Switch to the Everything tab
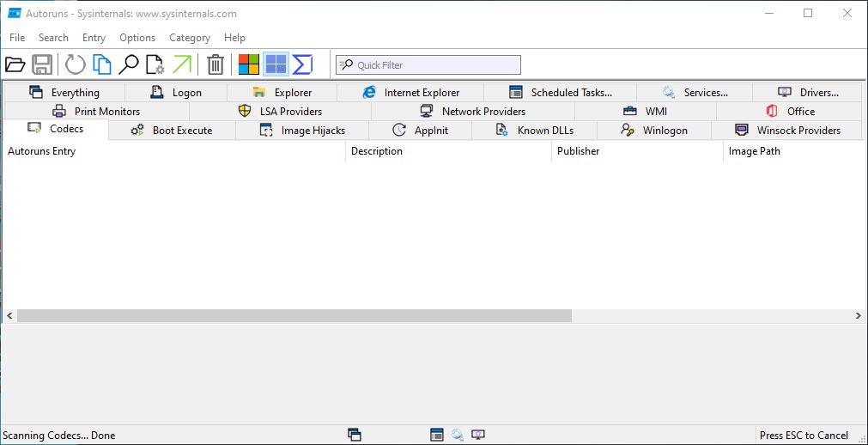Viewport: 868px width, 445px height. pyautogui.click(x=64, y=93)
